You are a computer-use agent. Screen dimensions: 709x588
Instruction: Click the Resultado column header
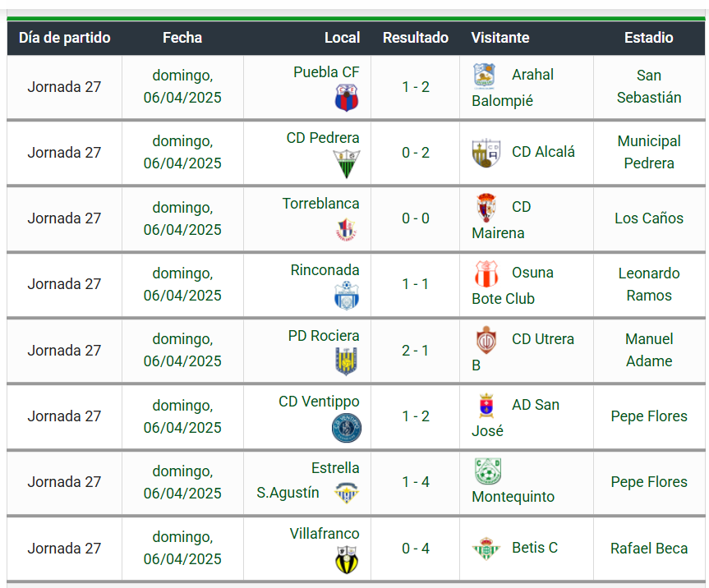(416, 38)
